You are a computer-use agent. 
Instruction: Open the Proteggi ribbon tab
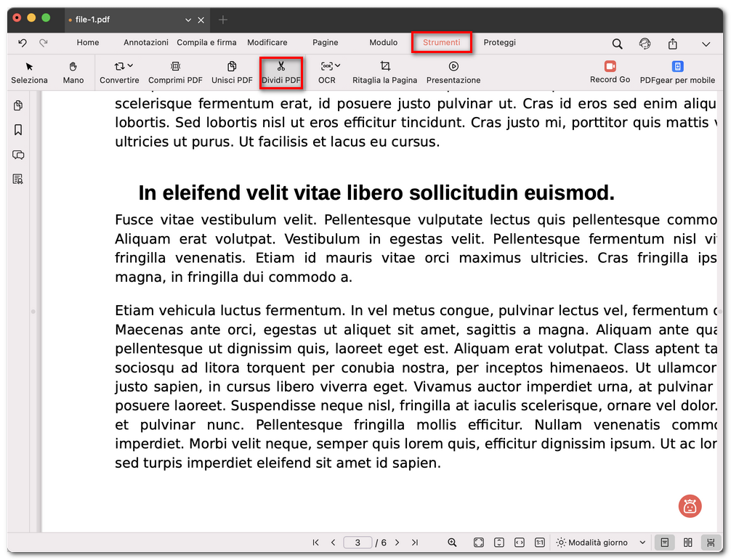499,42
